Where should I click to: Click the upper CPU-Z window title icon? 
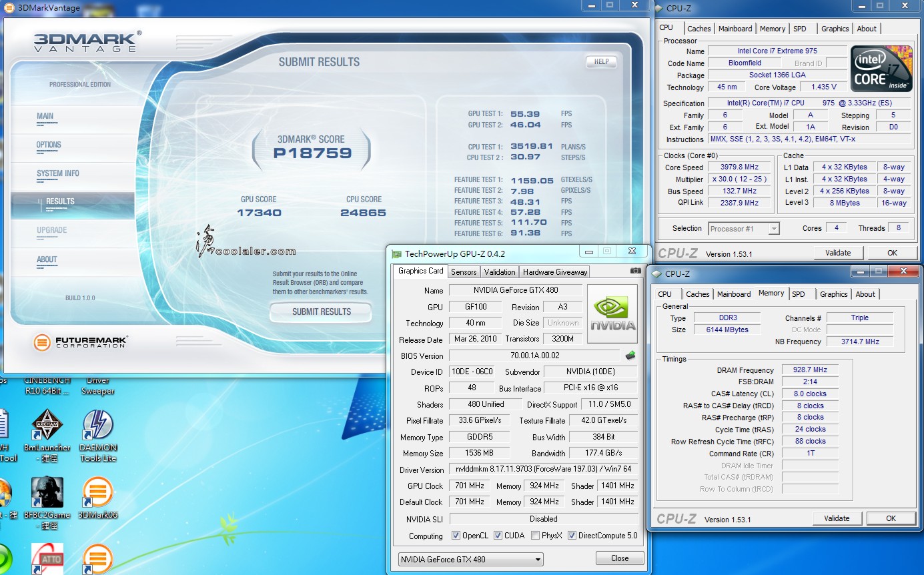pyautogui.click(x=658, y=8)
